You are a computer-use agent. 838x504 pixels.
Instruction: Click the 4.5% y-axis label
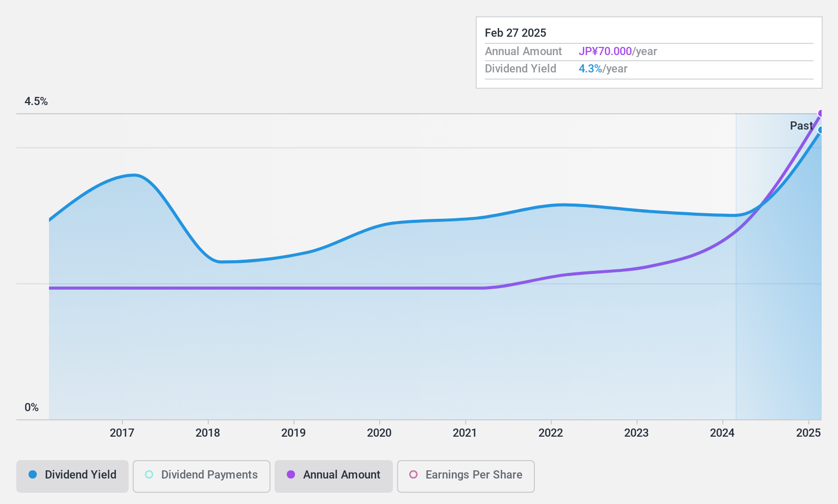point(36,102)
